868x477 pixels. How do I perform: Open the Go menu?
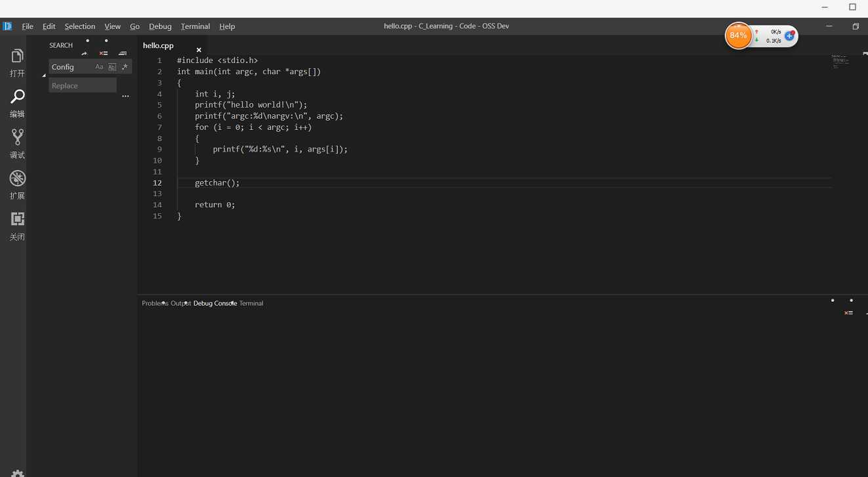[x=134, y=26]
